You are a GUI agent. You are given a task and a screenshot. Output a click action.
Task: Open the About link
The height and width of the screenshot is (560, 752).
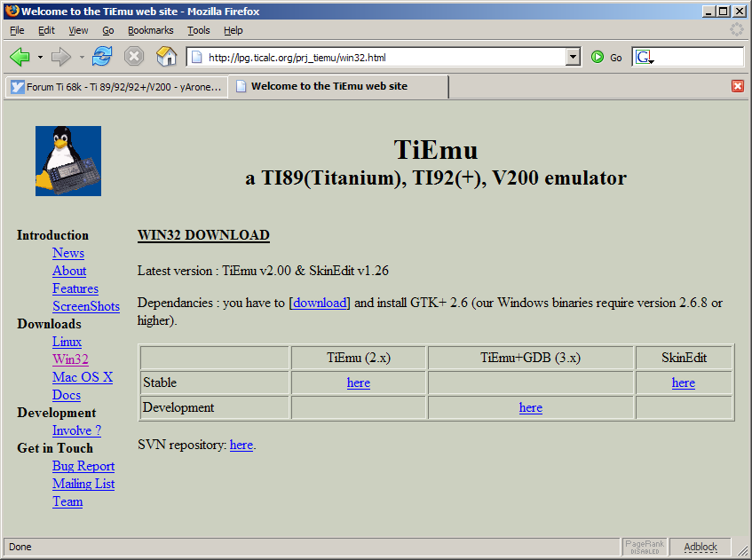(69, 271)
